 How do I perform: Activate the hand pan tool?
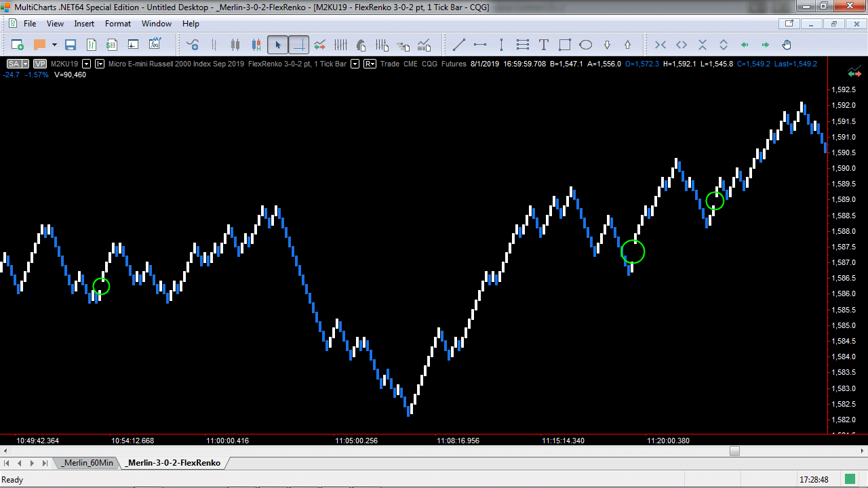(787, 45)
